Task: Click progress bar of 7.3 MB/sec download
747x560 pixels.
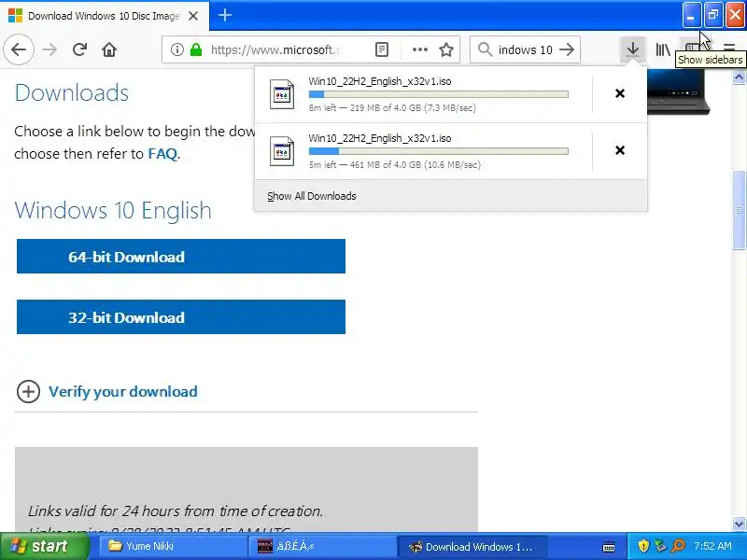Action: click(438, 94)
